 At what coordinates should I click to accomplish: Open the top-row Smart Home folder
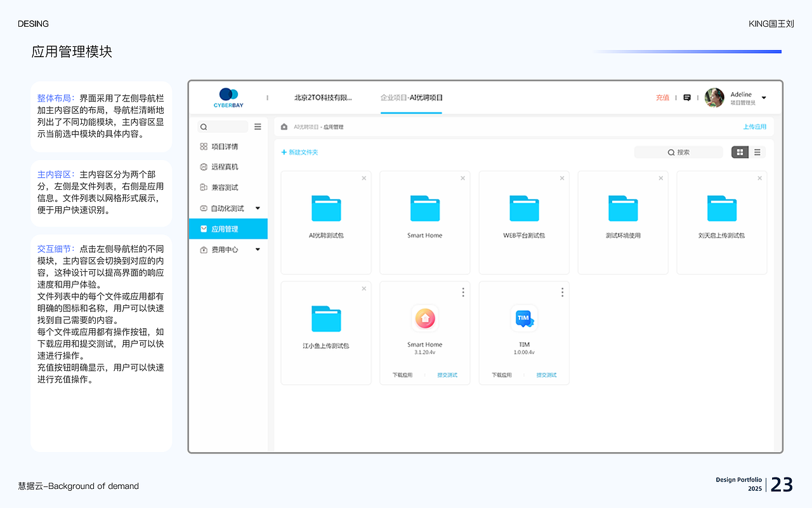tap(425, 208)
